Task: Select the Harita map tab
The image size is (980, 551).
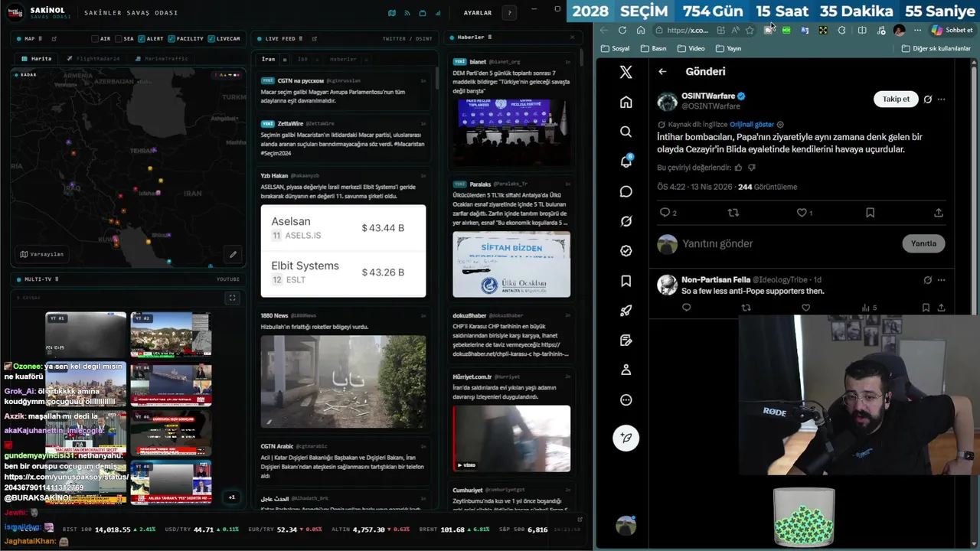Action: (36, 59)
